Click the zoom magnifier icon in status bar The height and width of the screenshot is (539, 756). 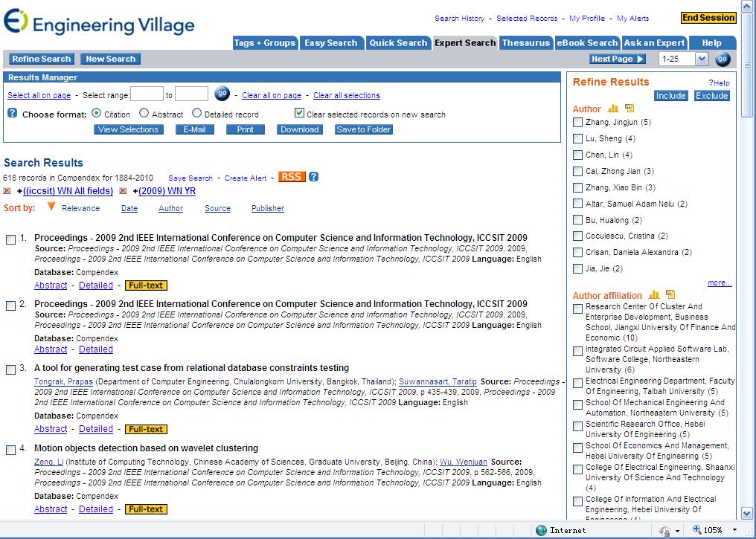(x=696, y=530)
